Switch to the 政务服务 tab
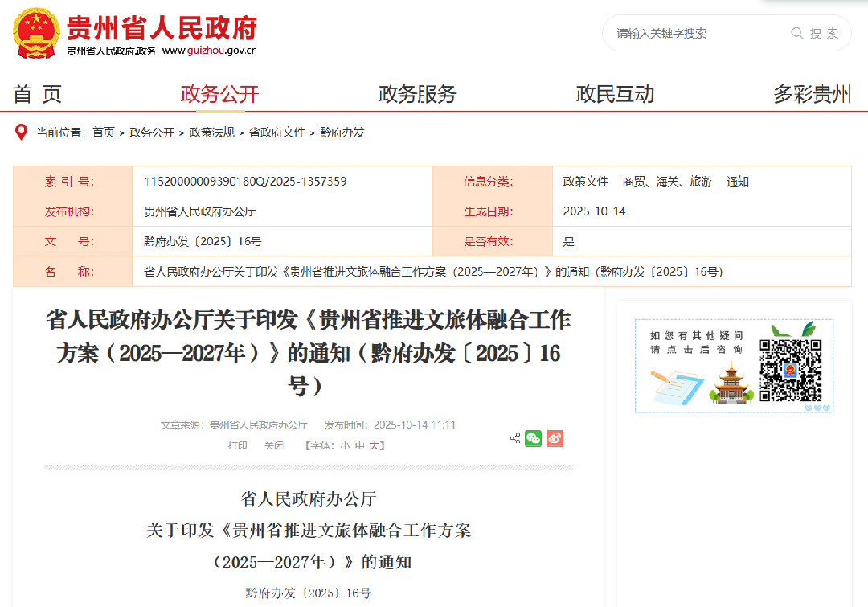The image size is (868, 607). (x=416, y=94)
